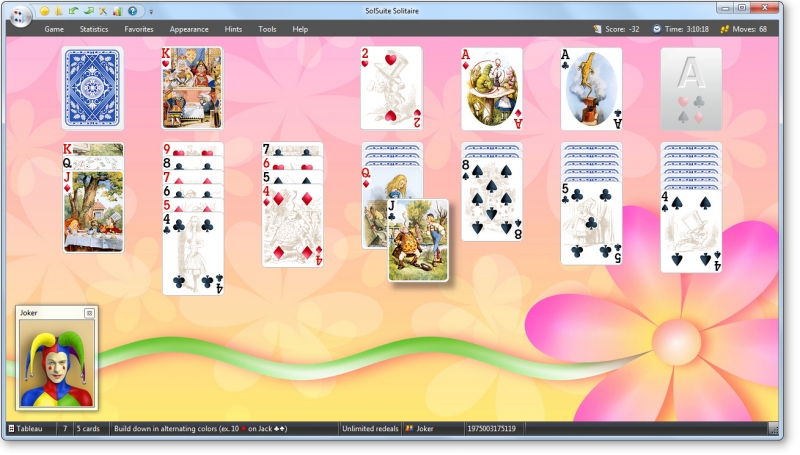The image size is (800, 455).
Task: Click the clock icon beside Time
Action: (x=657, y=29)
